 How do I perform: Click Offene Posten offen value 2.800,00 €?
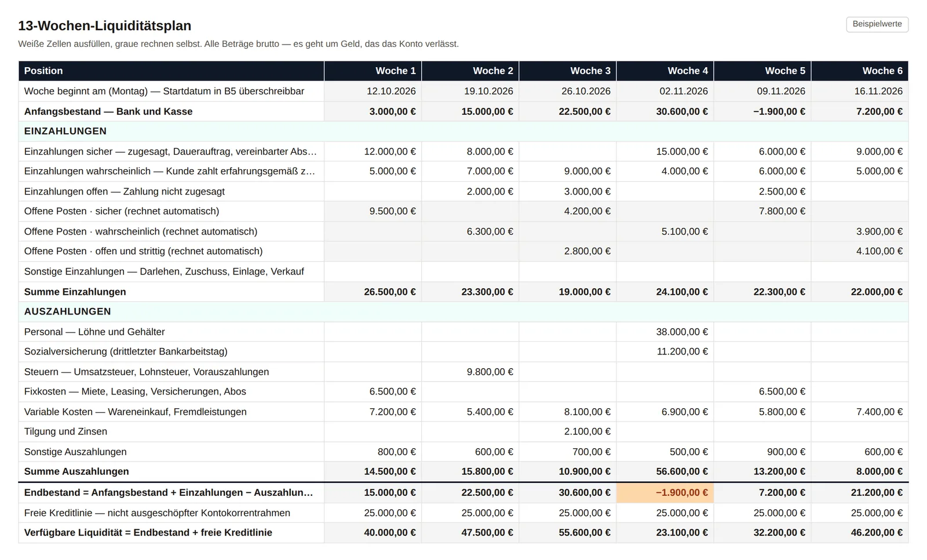[x=567, y=251]
